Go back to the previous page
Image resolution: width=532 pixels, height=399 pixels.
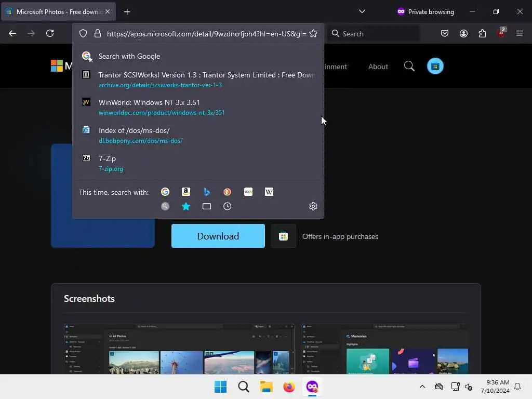[12, 33]
